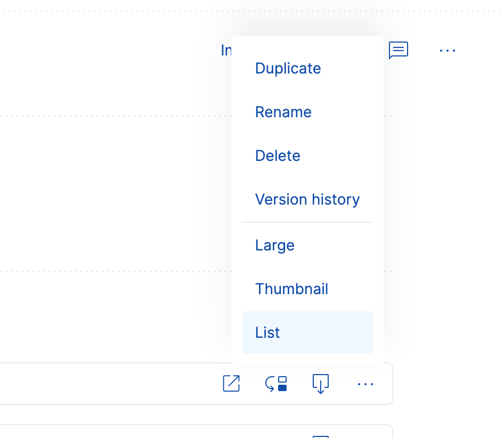Click the divider line below Version history
504x438 pixels.
pos(307,222)
